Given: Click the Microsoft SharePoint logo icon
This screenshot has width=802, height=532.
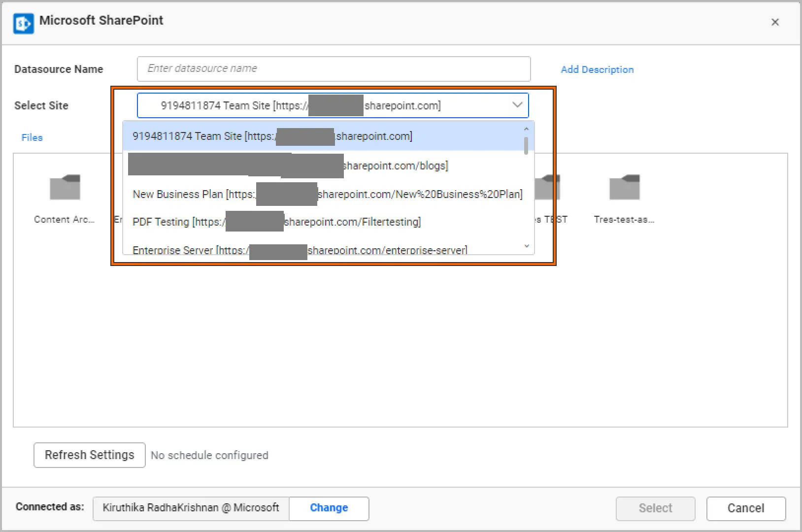Looking at the screenshot, I should pos(24,23).
